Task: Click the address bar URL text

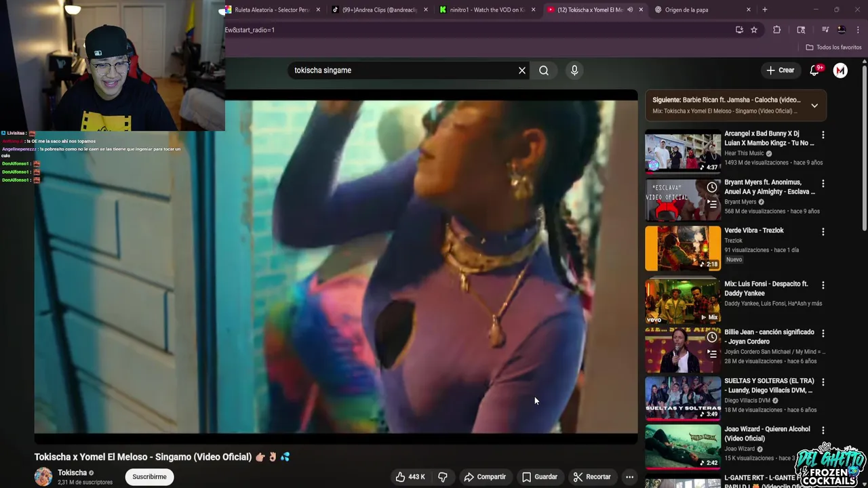Action: point(250,30)
